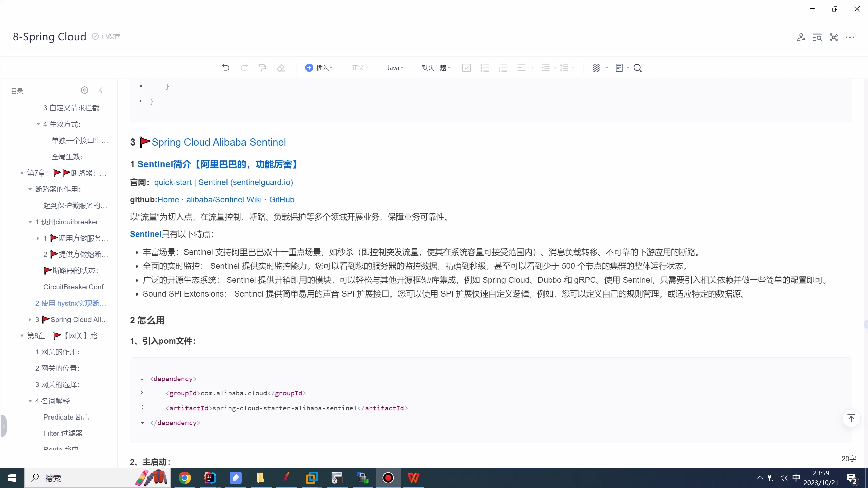Toggle ordered list formatting
The width and height of the screenshot is (868, 488).
503,68
